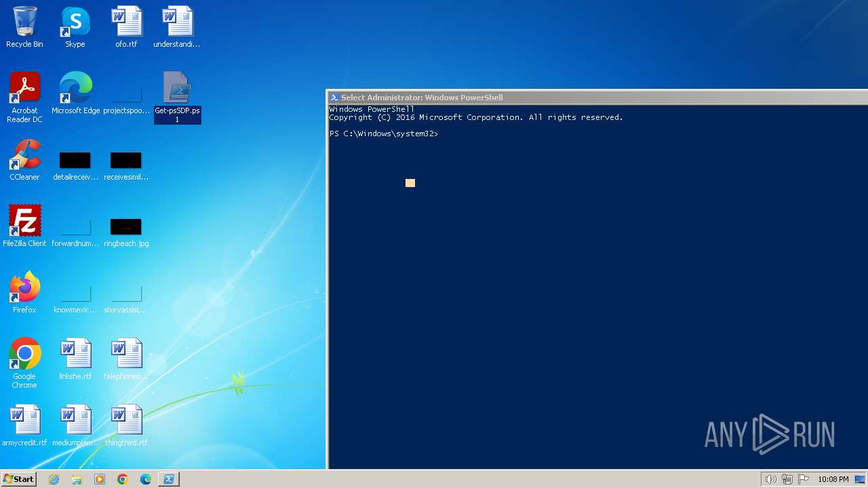Switch to PowerShell taskbar button
The image size is (868, 488).
point(169,479)
